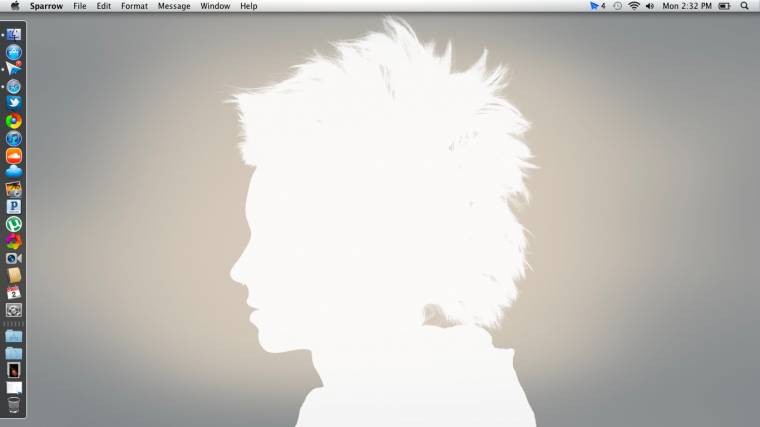Launch iPhoto from the dock
The width and height of the screenshot is (760, 427).
(14, 190)
